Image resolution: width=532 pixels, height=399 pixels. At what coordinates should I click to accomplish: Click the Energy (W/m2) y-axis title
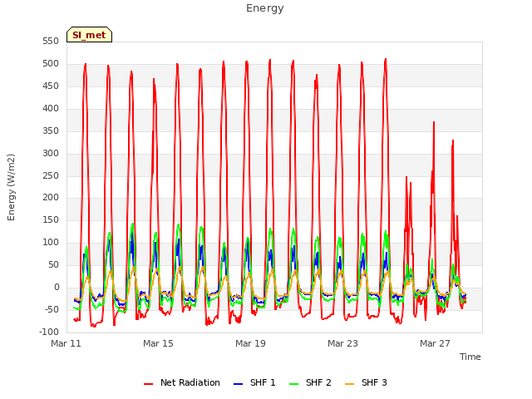[x=11, y=187]
